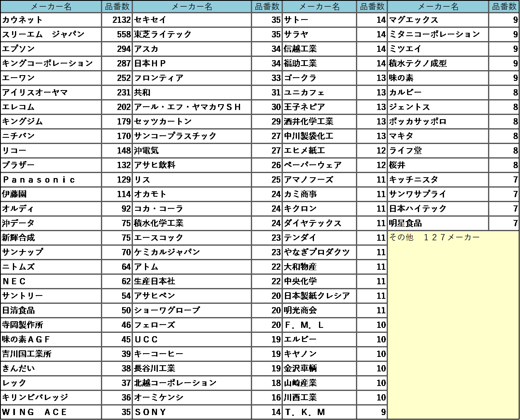The image size is (520, 420).
Task: Select the 酒井化学工業 cell
Action: coord(319,122)
